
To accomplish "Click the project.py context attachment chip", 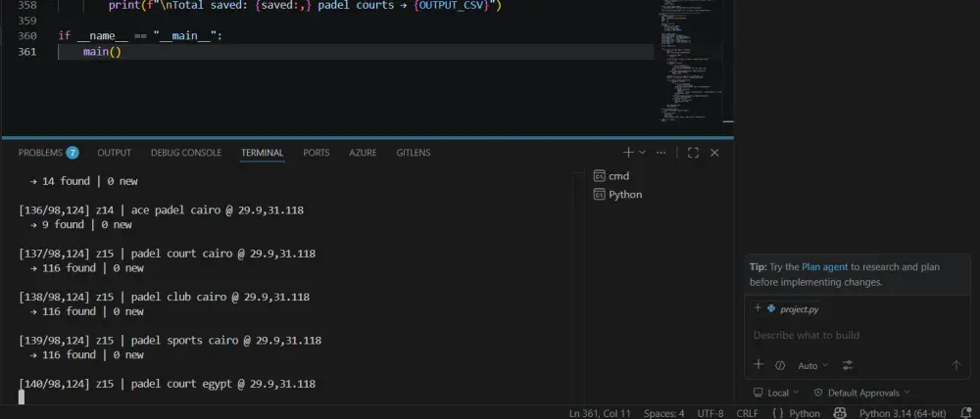I will click(x=793, y=309).
